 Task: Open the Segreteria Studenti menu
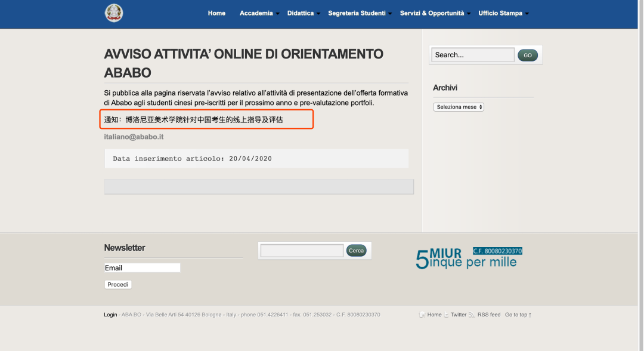(x=357, y=13)
